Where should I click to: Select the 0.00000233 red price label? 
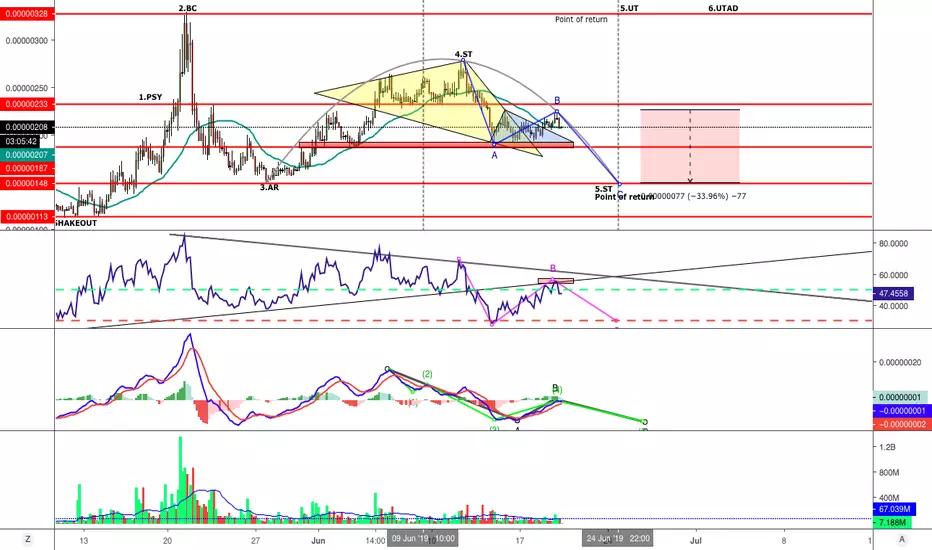coord(27,104)
